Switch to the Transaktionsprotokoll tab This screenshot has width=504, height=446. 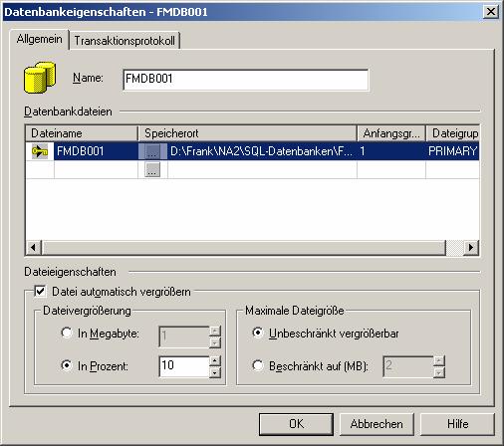pos(125,41)
